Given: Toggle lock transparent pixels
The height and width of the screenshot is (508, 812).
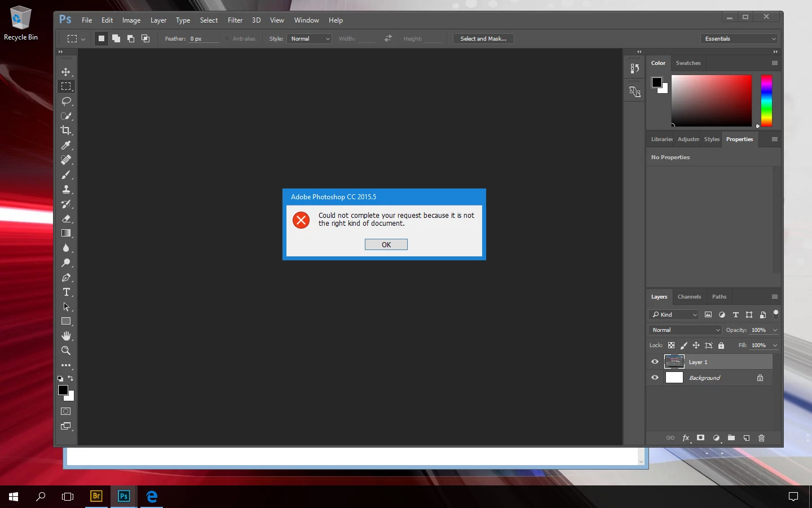Looking at the screenshot, I should tap(671, 345).
